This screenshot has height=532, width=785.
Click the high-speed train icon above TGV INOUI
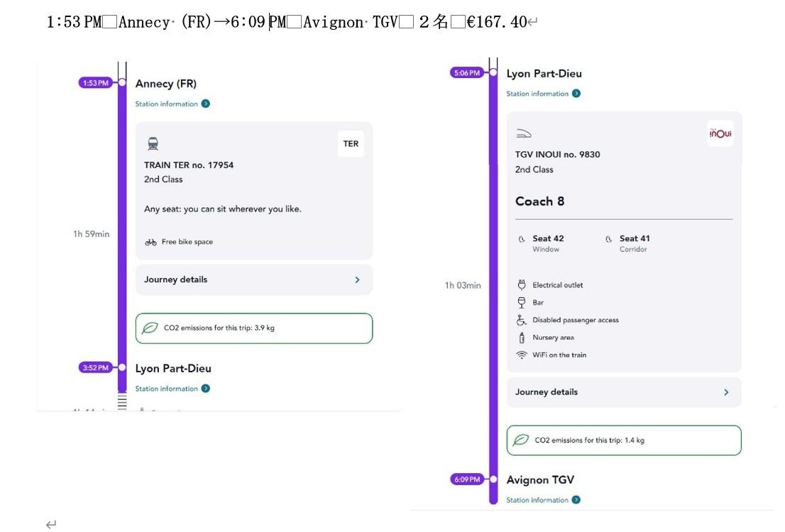point(524,133)
